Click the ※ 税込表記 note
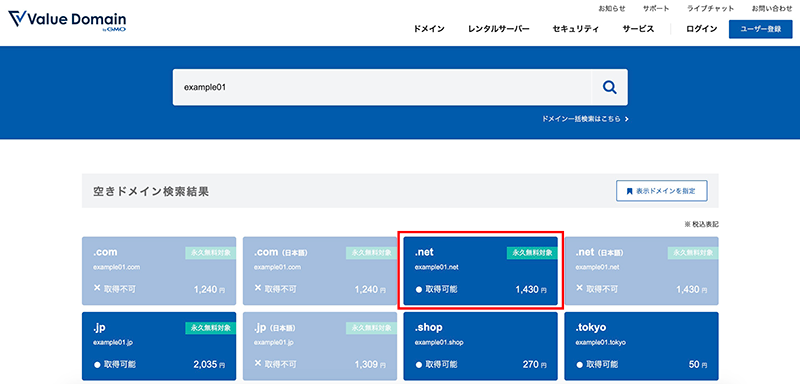This screenshot has height=384, width=800. pyautogui.click(x=702, y=224)
